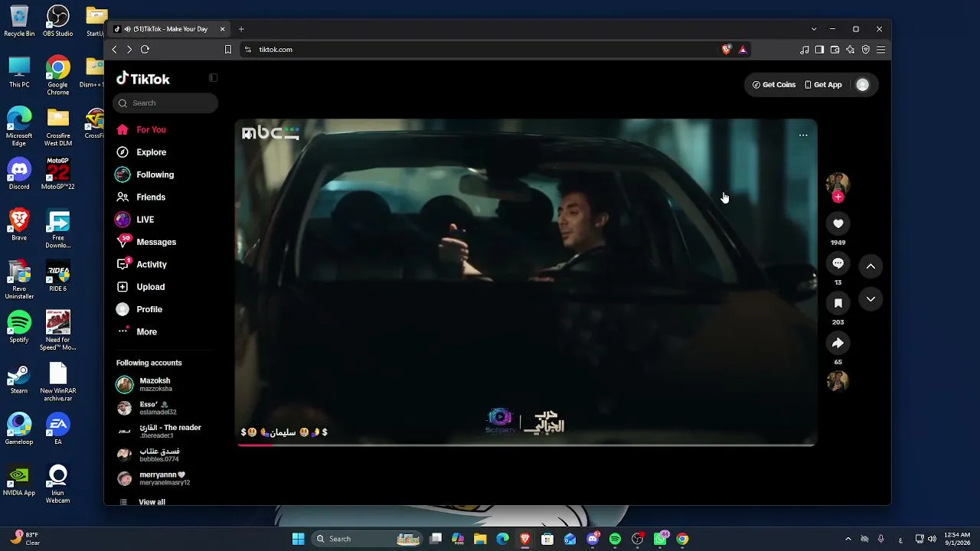
Task: Select the Recycle Bin desktop icon
Action: pyautogui.click(x=19, y=21)
